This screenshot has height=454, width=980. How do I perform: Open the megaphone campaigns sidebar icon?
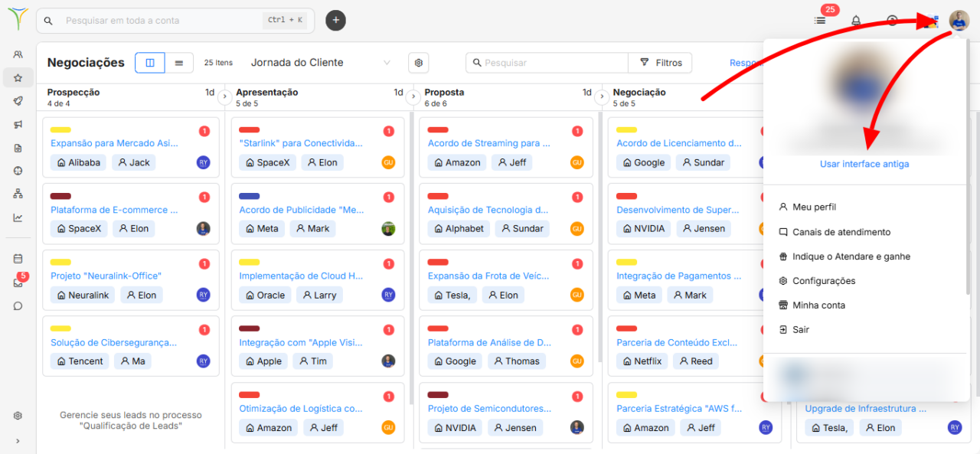click(18, 125)
